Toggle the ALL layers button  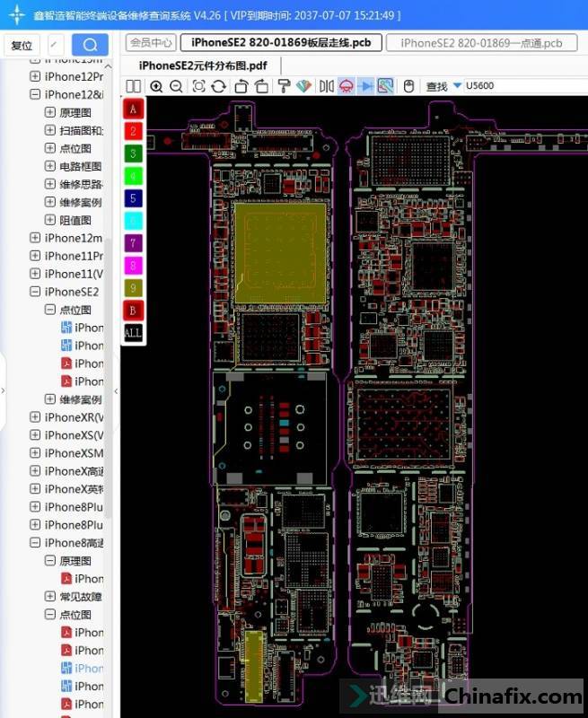pyautogui.click(x=133, y=332)
